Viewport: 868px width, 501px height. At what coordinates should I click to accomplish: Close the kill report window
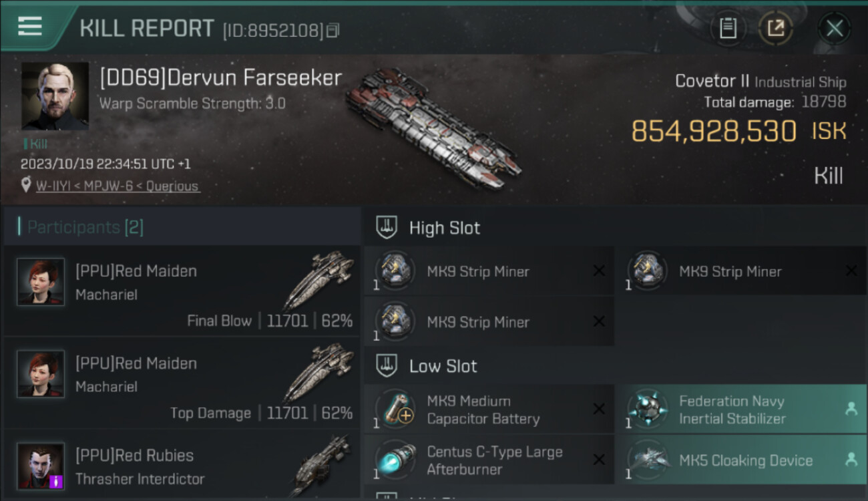[834, 28]
